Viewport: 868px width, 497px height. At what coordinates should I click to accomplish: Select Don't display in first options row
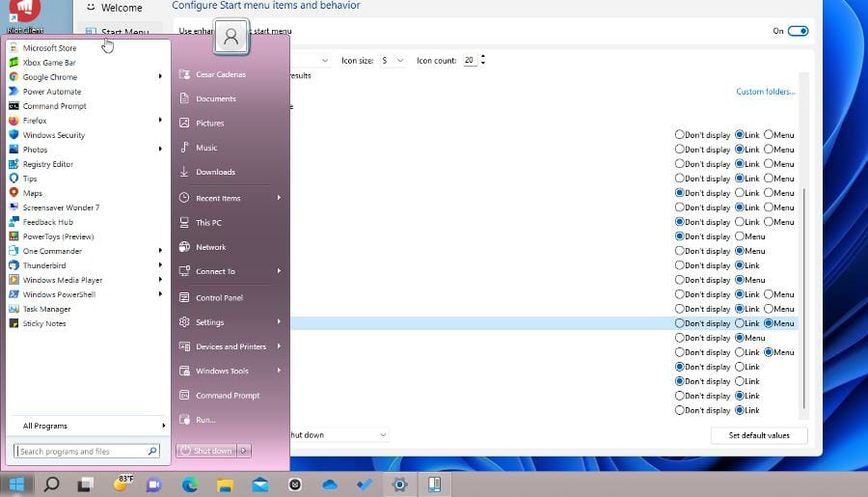click(679, 135)
